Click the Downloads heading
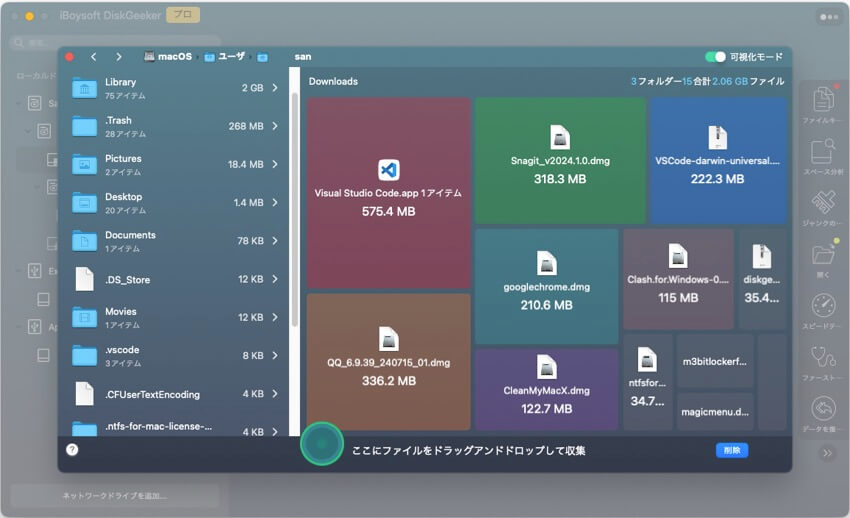Viewport: 850px width, 518px height. (x=333, y=81)
